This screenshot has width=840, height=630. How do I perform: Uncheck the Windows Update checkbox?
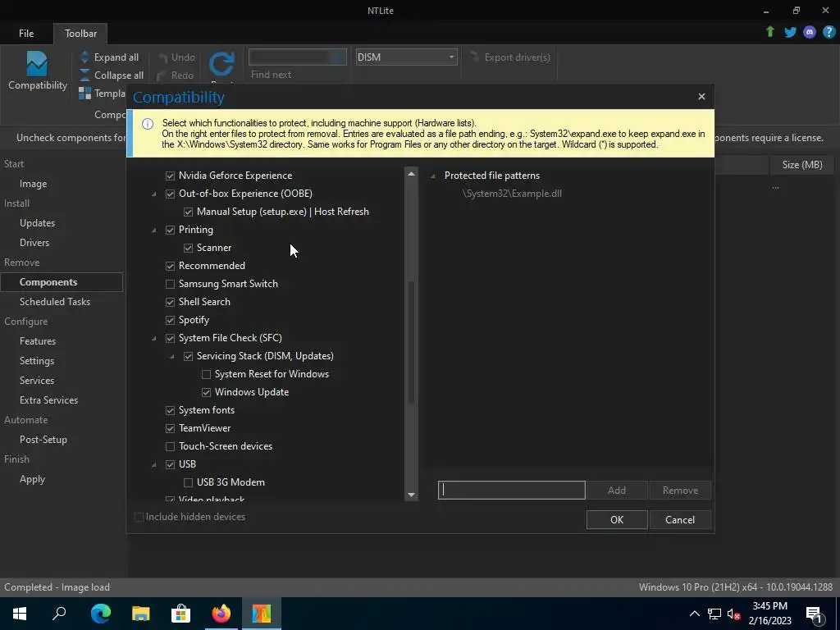point(206,393)
